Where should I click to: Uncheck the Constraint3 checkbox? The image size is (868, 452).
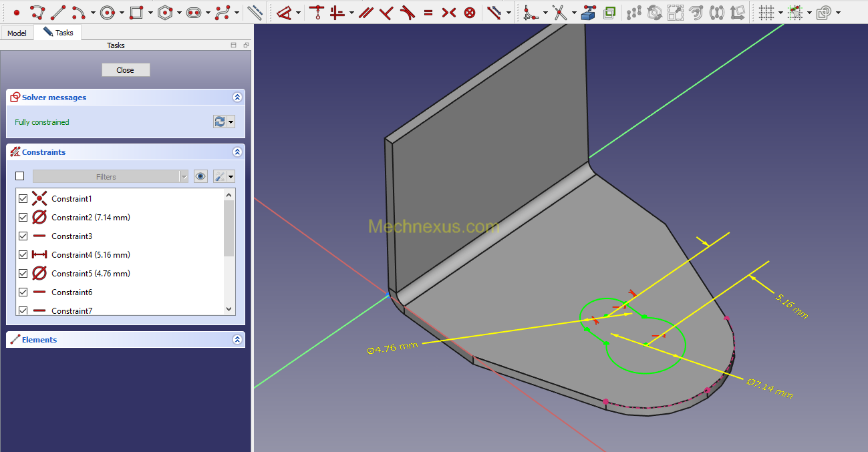tap(23, 236)
